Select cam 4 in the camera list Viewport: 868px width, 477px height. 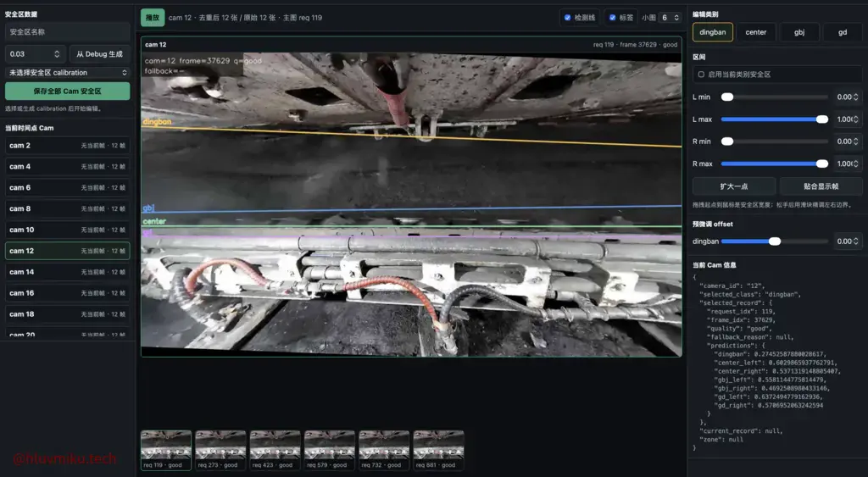click(68, 167)
